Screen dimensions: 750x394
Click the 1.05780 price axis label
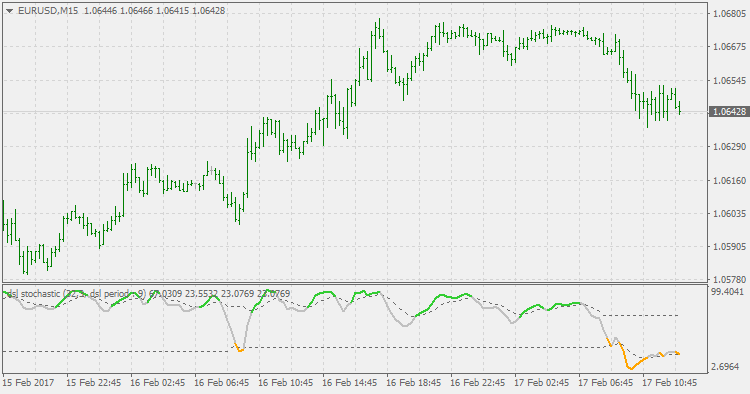729,279
